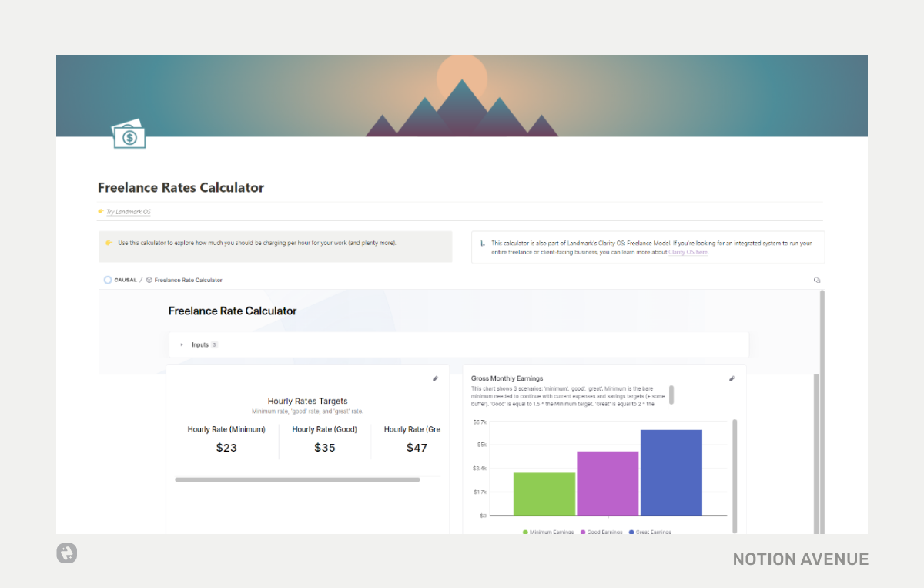Viewport: 924px width, 588px height.
Task: Follow the Clarity OS here link
Action: click(688, 252)
